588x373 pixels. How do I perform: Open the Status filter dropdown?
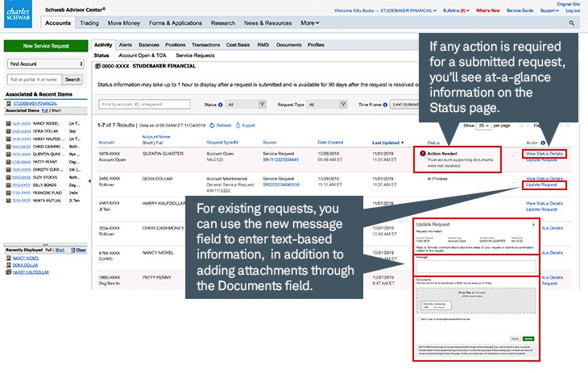coord(246,104)
